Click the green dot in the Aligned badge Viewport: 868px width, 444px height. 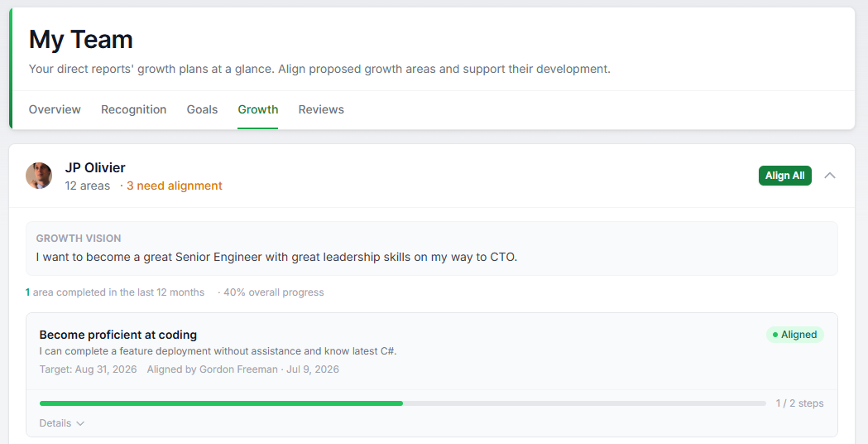[x=775, y=335]
